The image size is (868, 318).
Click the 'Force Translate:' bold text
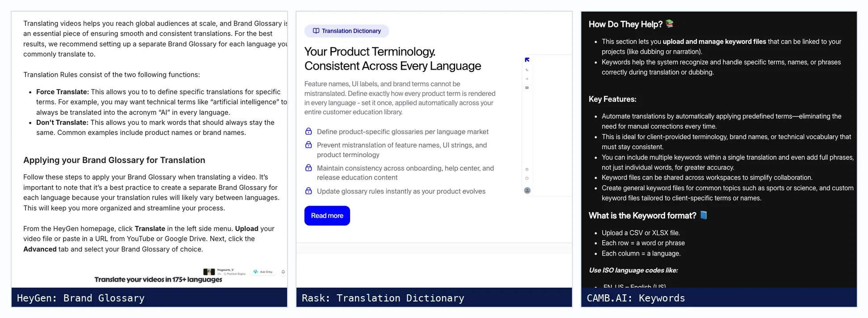pos(63,92)
